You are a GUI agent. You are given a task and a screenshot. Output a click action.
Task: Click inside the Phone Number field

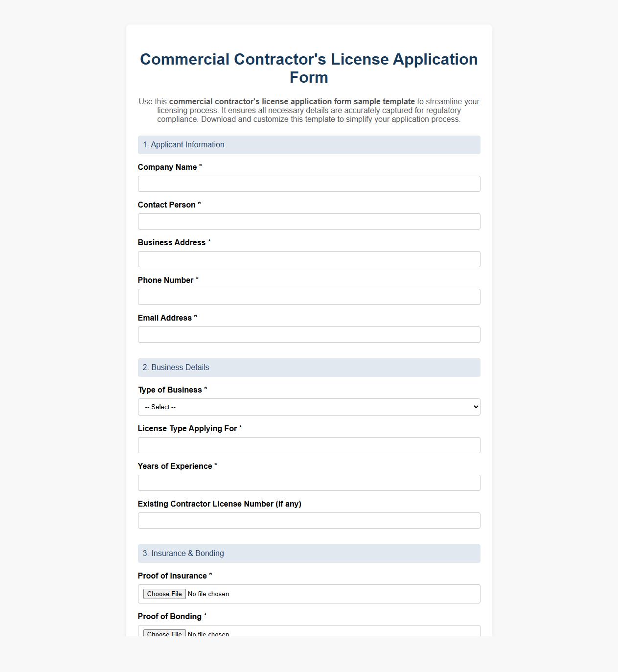point(309,297)
